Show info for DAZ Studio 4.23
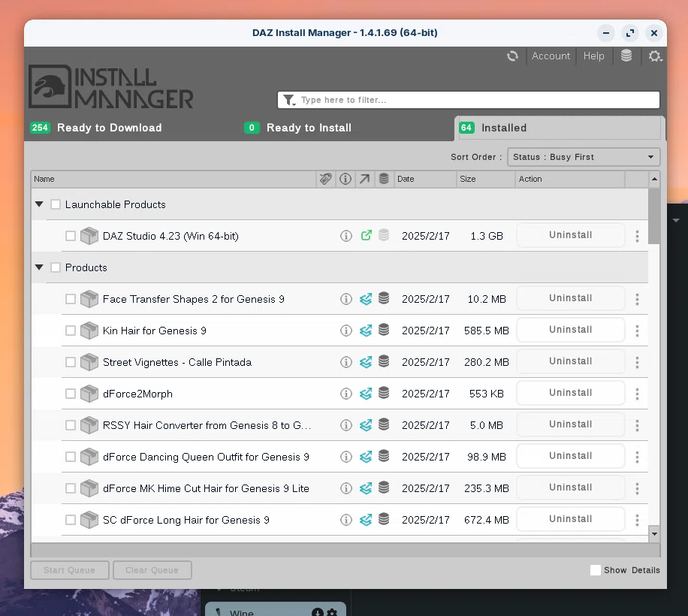The height and width of the screenshot is (616, 688). point(346,236)
